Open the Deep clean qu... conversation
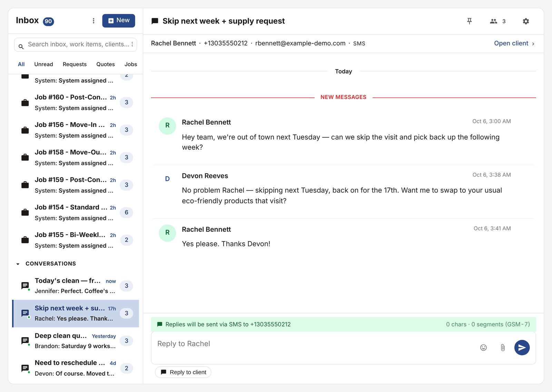 pos(76,341)
